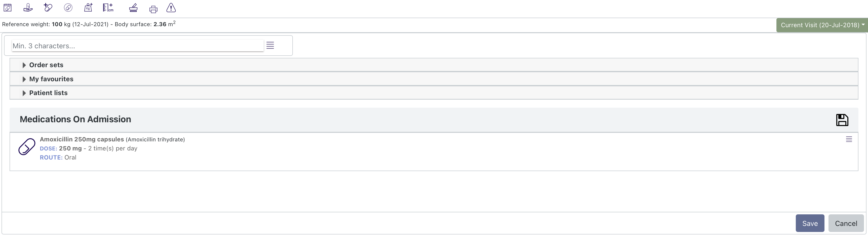
Task: Expand the Order sets section
Action: (46, 65)
